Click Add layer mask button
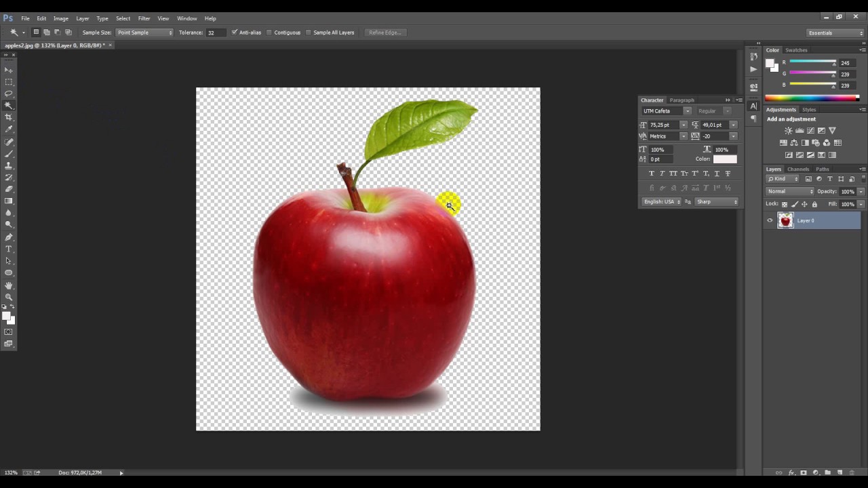This screenshot has width=868, height=488. 804,472
